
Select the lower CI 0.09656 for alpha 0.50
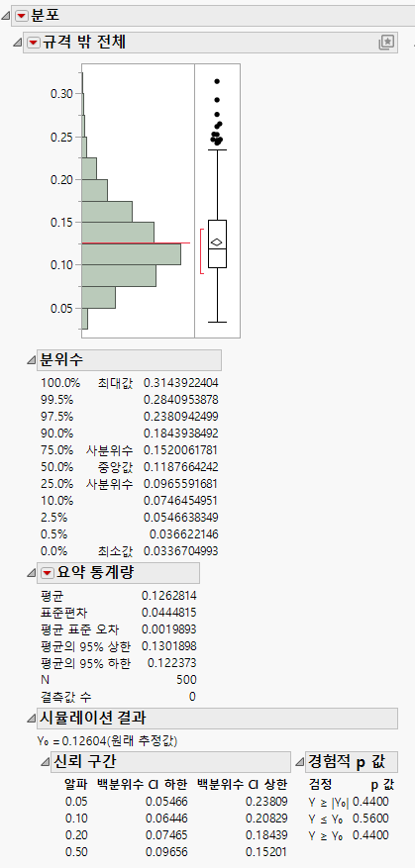166,852
